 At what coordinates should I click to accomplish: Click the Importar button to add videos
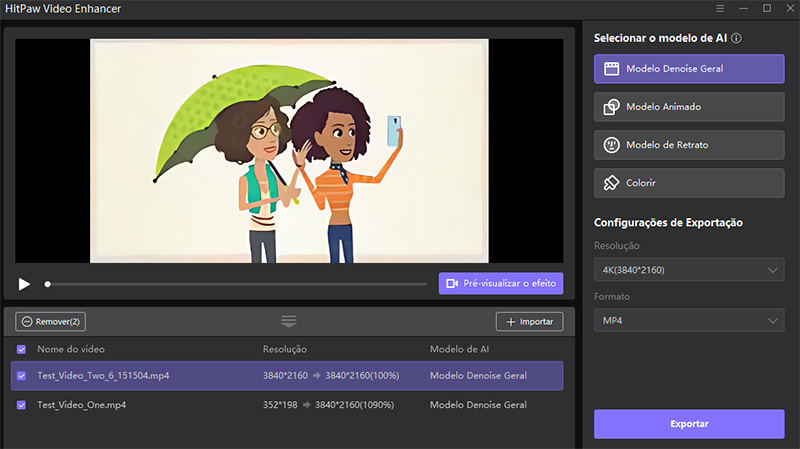(x=529, y=321)
